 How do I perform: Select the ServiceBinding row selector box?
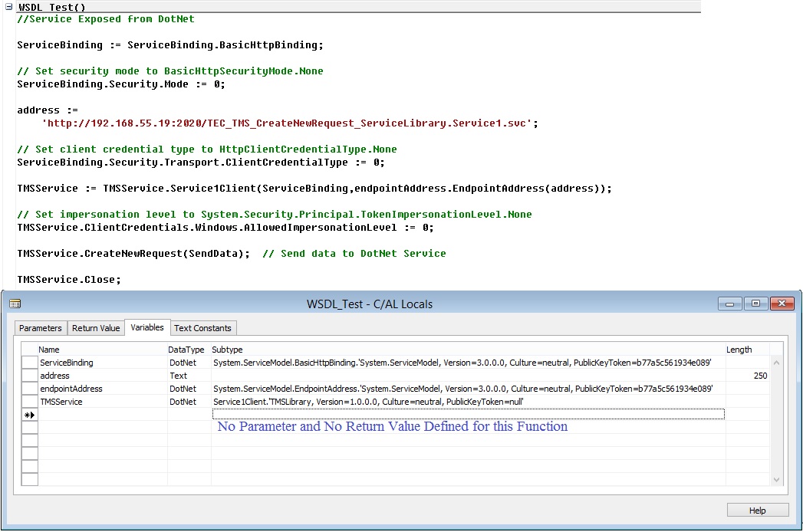(29, 362)
